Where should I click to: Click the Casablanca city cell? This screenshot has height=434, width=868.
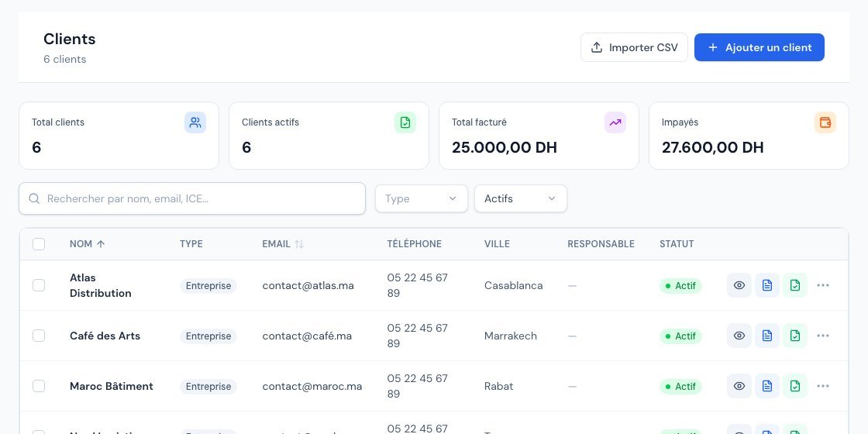coord(513,286)
